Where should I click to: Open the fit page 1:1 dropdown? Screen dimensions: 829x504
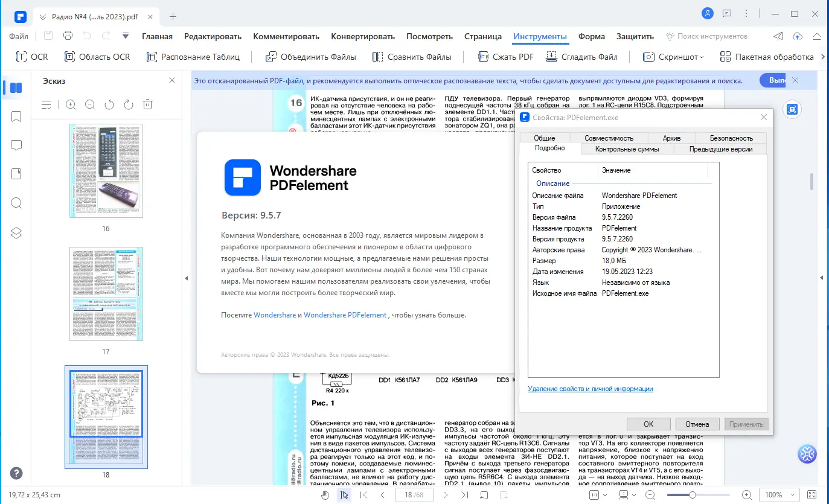(599, 495)
